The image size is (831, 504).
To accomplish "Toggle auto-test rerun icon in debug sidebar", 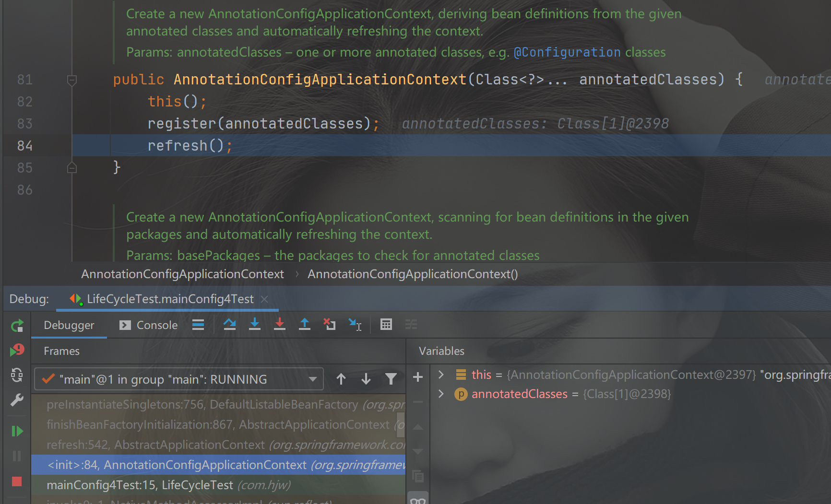I will [x=17, y=375].
